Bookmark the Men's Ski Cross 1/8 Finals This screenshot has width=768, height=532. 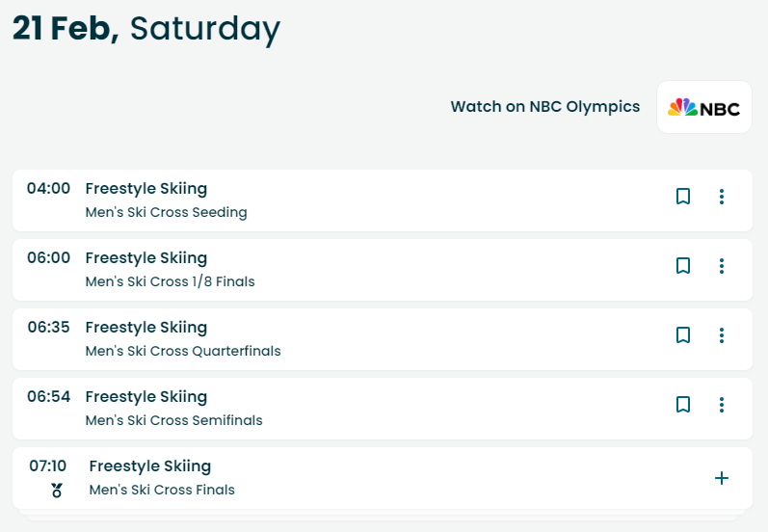[683, 266]
